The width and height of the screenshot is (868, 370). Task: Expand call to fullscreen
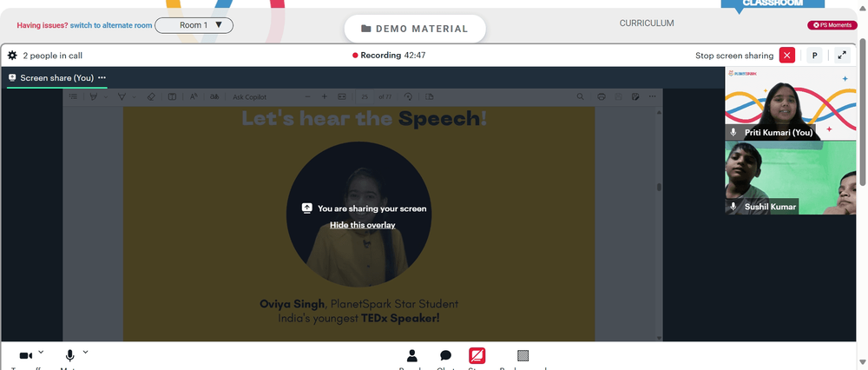pyautogui.click(x=842, y=56)
